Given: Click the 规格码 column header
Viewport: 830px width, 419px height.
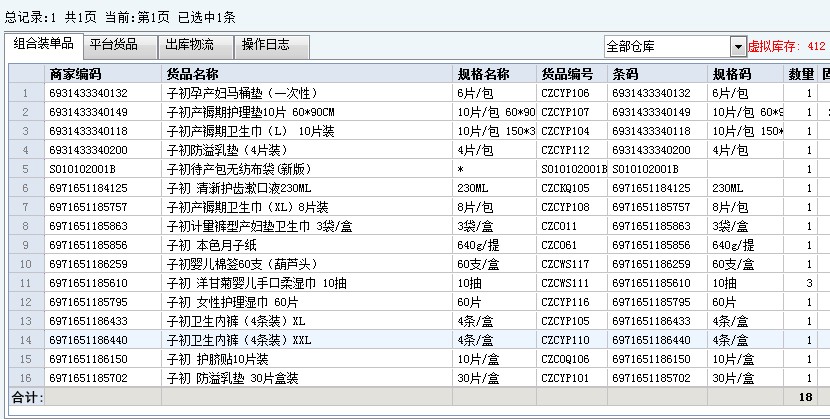Looking at the screenshot, I should coord(745,74).
